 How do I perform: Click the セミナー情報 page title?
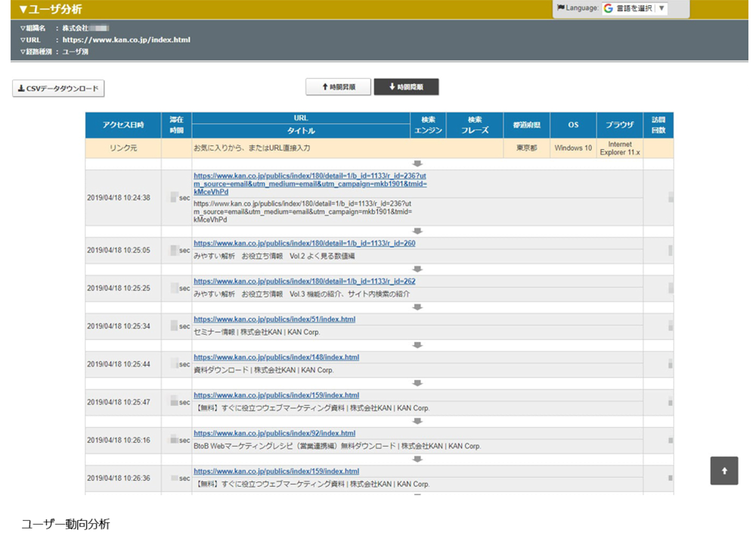256,332
